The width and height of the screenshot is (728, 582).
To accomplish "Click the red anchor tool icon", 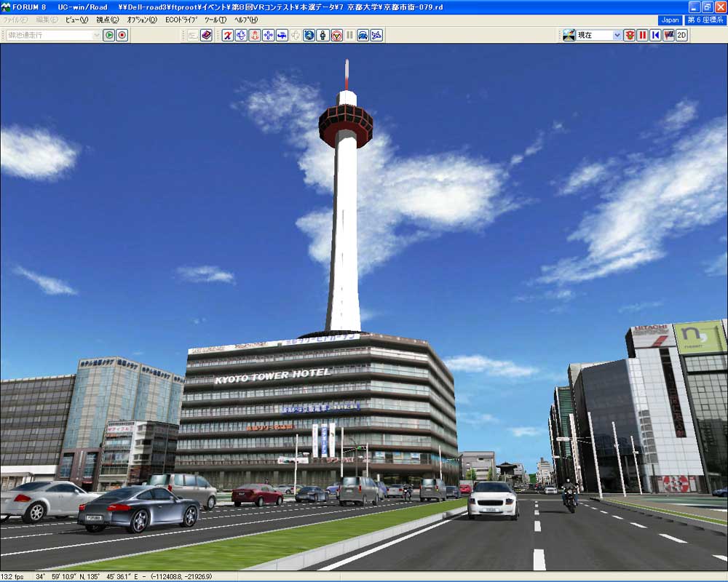I will click(x=254, y=35).
